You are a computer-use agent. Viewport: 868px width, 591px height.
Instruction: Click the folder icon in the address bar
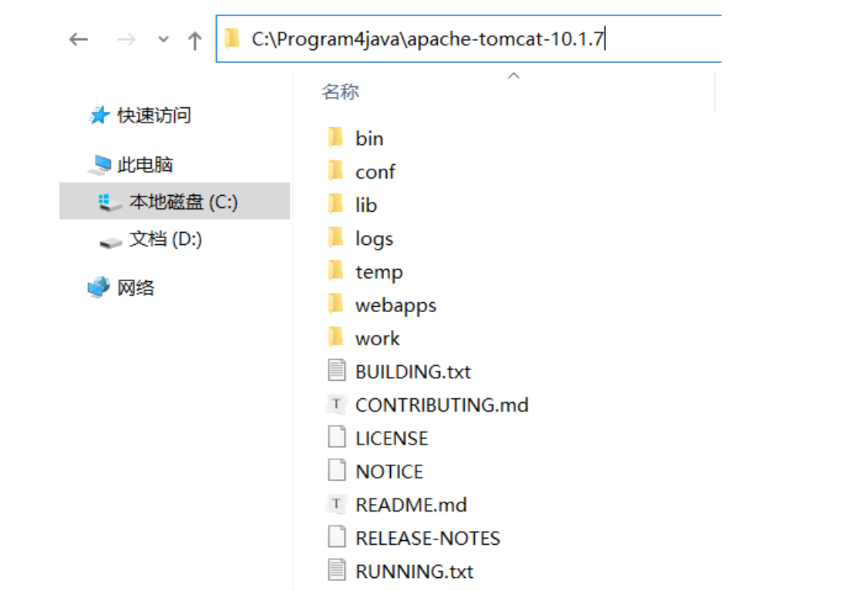point(232,39)
